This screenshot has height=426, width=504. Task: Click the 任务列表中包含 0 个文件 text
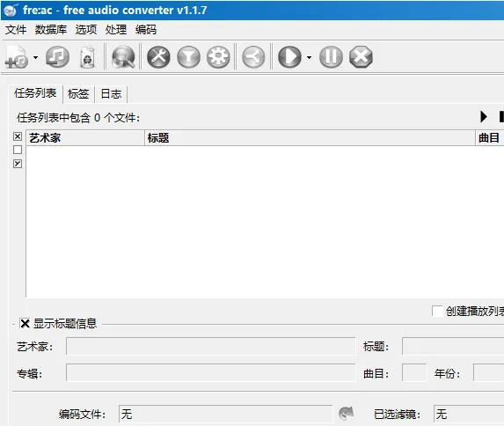point(78,118)
